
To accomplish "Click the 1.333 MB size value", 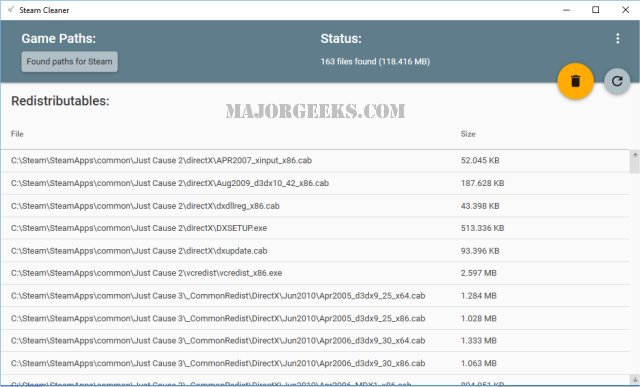I will [479, 340].
